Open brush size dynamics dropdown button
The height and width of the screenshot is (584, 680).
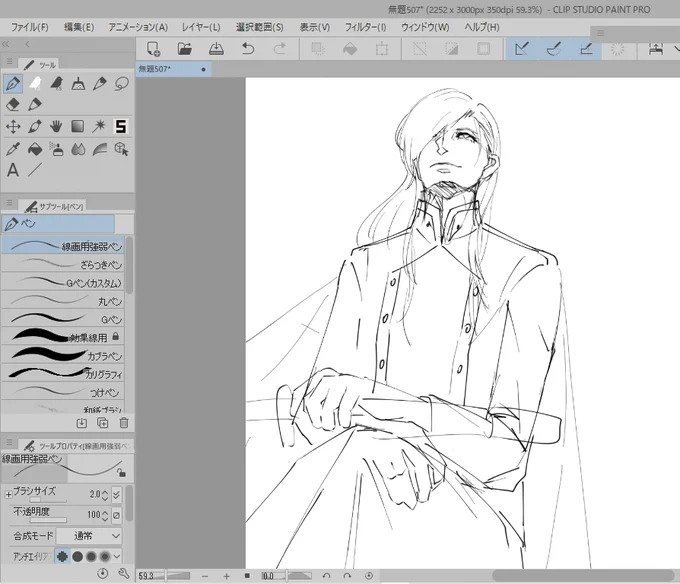point(116,495)
